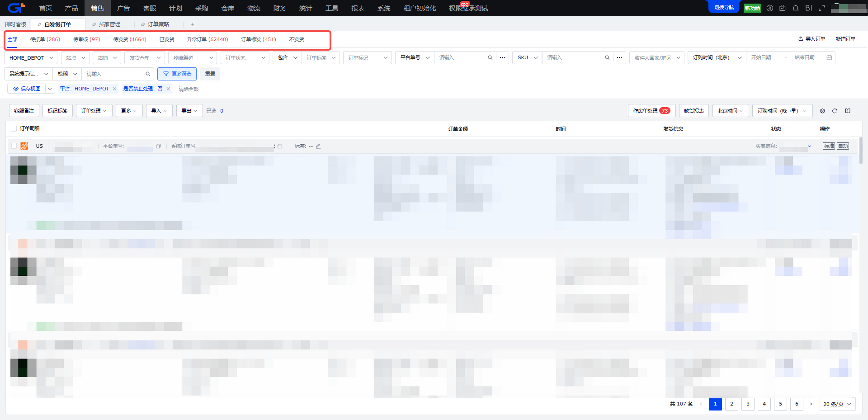
Task: Switch to the 待审核 (97) tab
Action: [87, 39]
